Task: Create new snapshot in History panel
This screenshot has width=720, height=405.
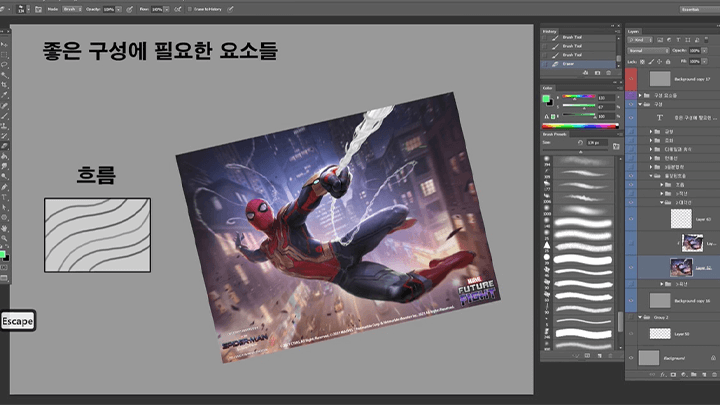Action: tap(597, 73)
